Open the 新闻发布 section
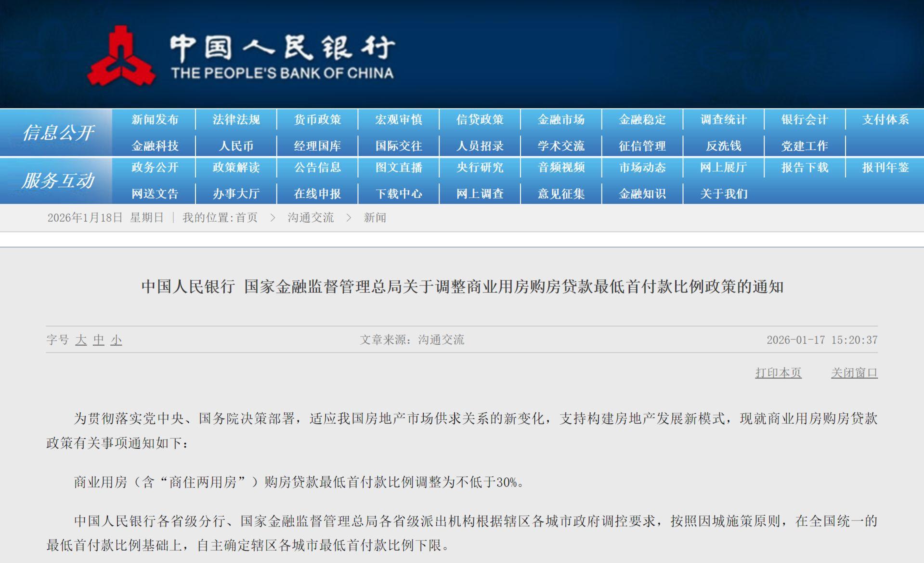 (155, 120)
